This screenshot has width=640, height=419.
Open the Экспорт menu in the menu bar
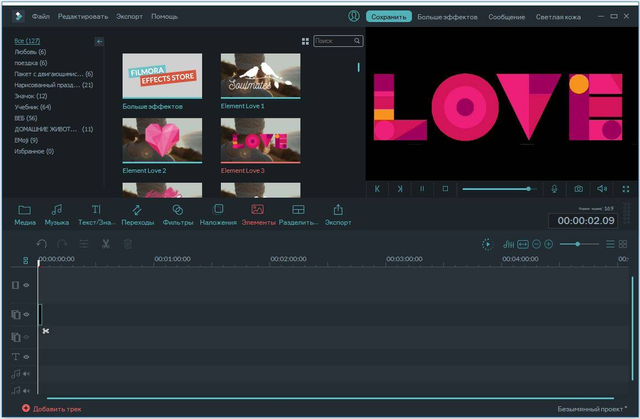point(129,16)
